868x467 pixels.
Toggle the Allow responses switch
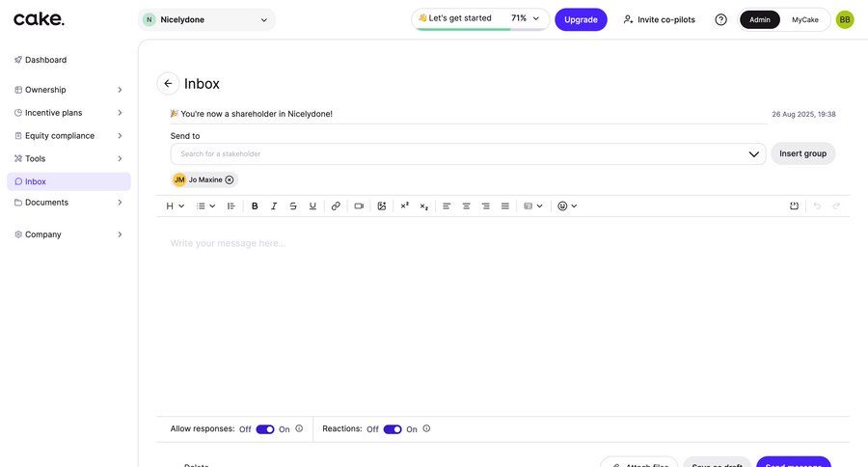[265, 429]
